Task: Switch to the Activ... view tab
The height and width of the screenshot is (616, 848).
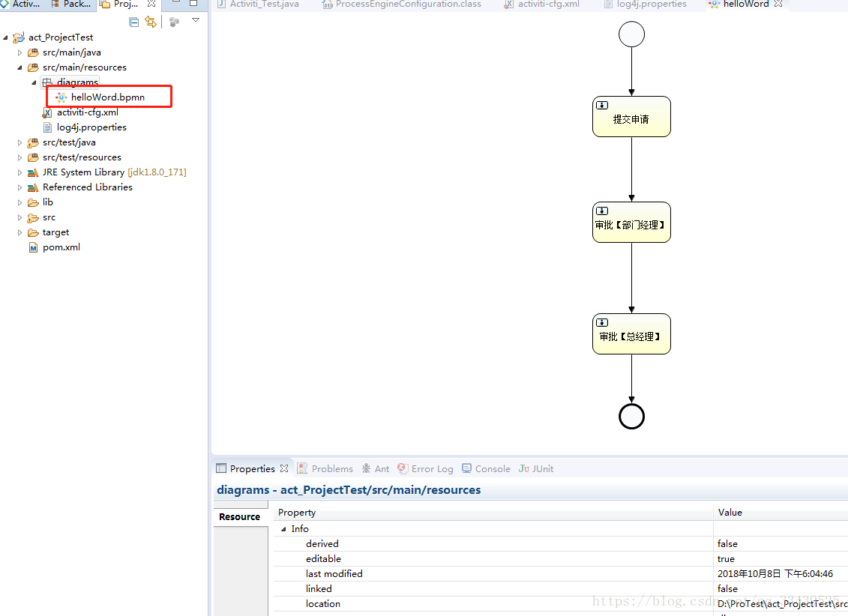Action: click(20, 4)
